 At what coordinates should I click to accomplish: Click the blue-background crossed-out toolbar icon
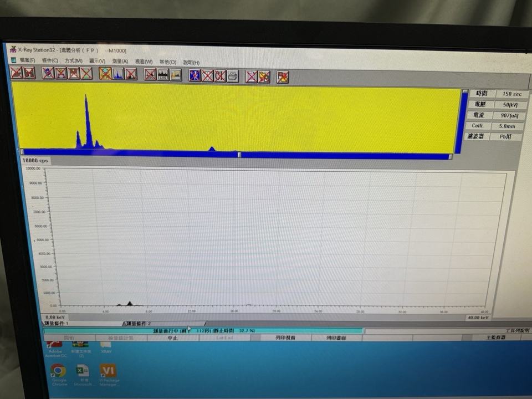(x=195, y=76)
